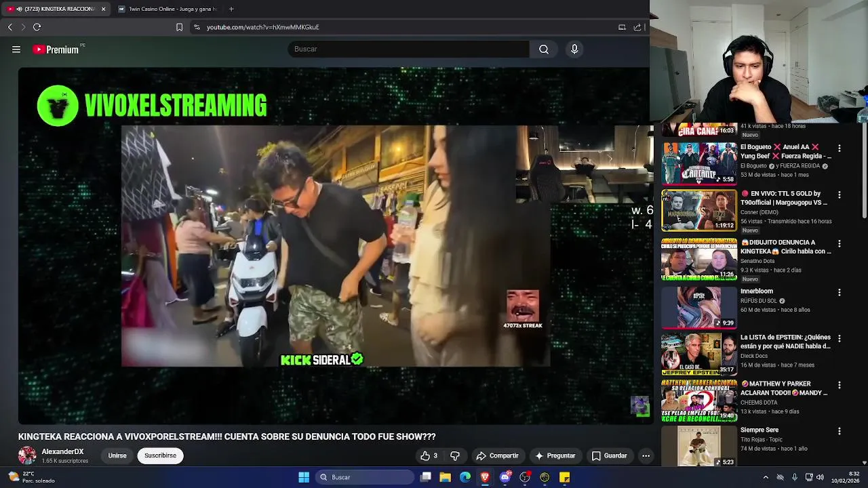Viewport: 868px width, 488px height.
Task: Open options for Siempre Sere video
Action: pyautogui.click(x=840, y=431)
